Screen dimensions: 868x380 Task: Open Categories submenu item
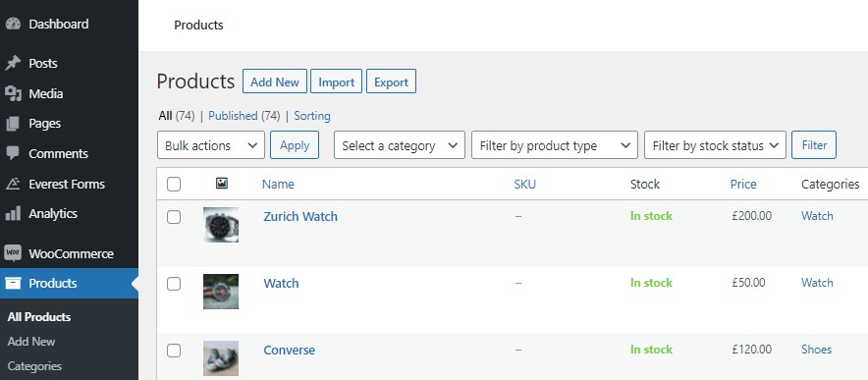pyautogui.click(x=34, y=366)
